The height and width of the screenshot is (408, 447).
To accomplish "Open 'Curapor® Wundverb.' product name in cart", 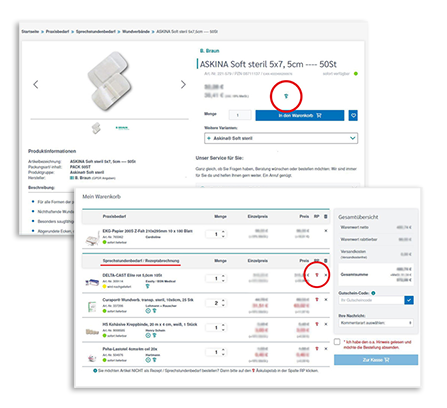I will pos(148,300).
